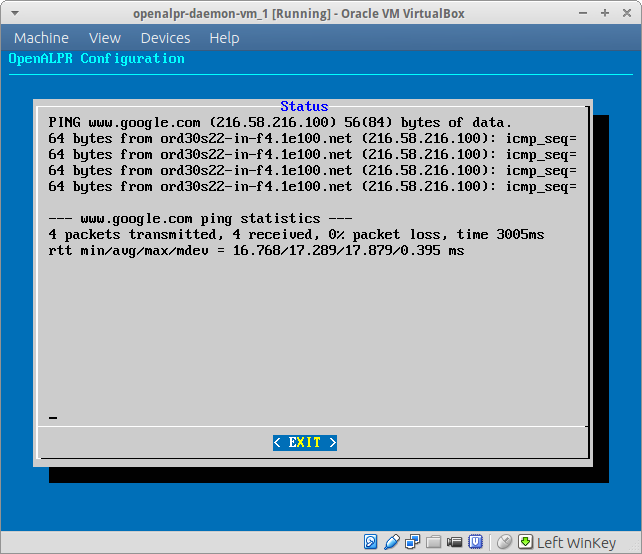The image size is (642, 554).
Task: Open the hard disk activity indicator
Action: 370,542
